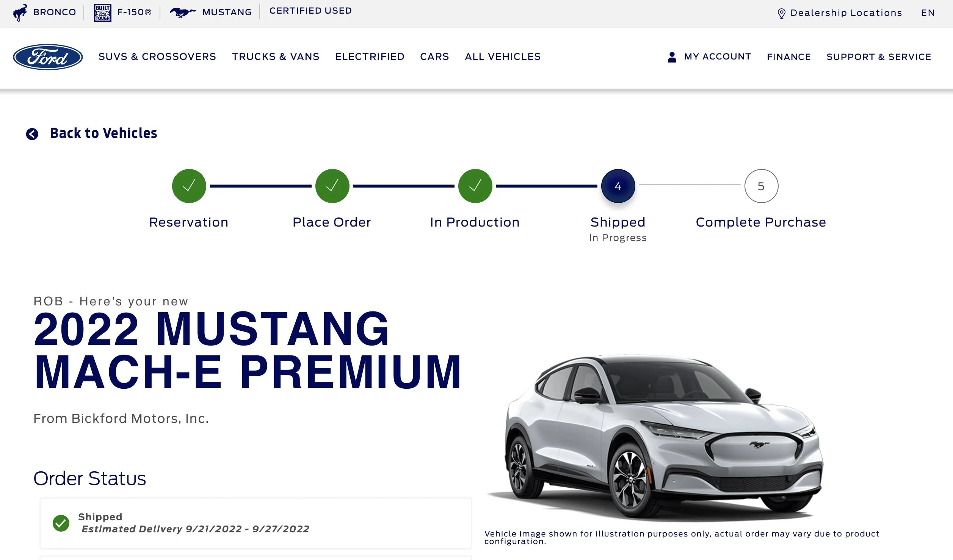
Task: Select the Place Order step circle
Action: [x=332, y=186]
